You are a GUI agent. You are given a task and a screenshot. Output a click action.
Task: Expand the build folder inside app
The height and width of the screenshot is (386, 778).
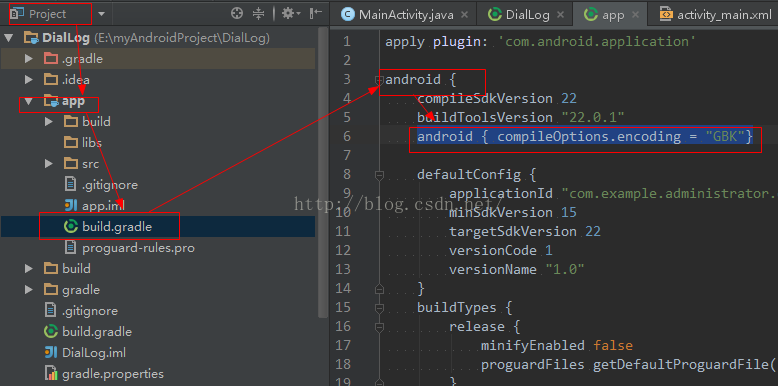49,122
